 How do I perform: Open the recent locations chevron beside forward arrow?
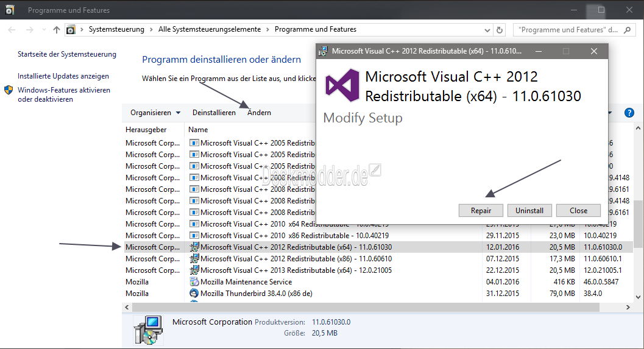pos(43,30)
